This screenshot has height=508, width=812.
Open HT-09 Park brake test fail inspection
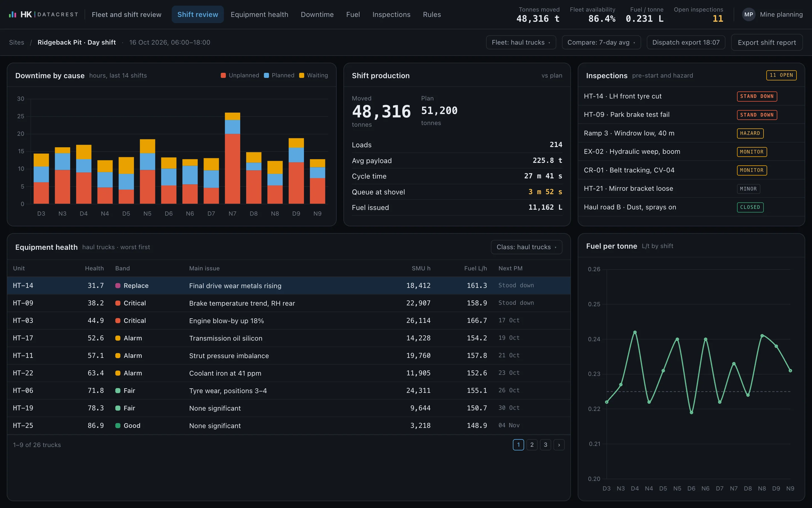(691, 115)
